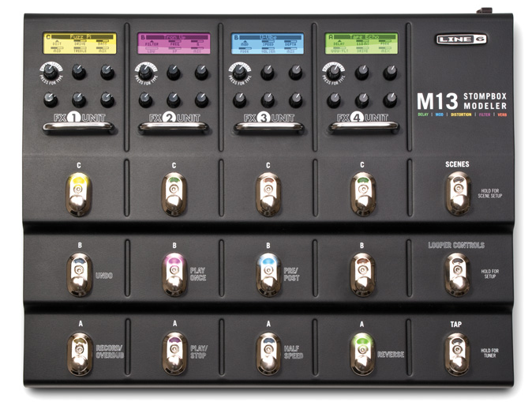
Task: Click the RECORD/OVERDUB label
Action: click(x=110, y=351)
